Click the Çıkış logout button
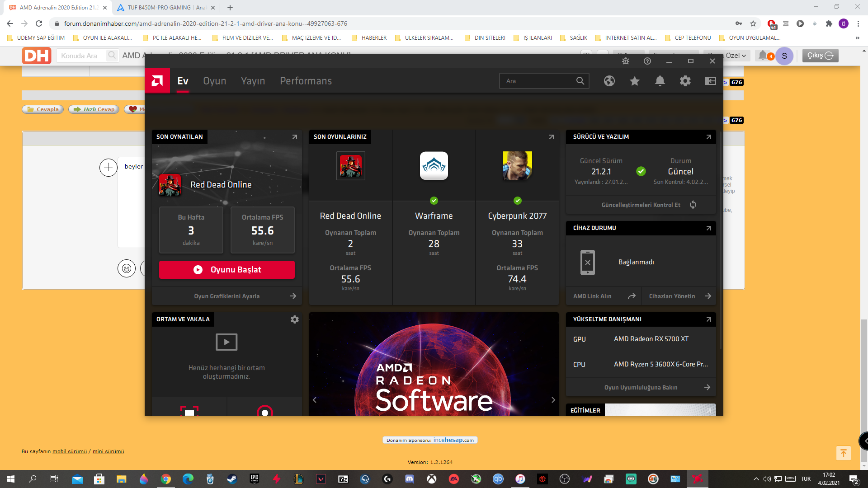868x488 pixels. [820, 56]
